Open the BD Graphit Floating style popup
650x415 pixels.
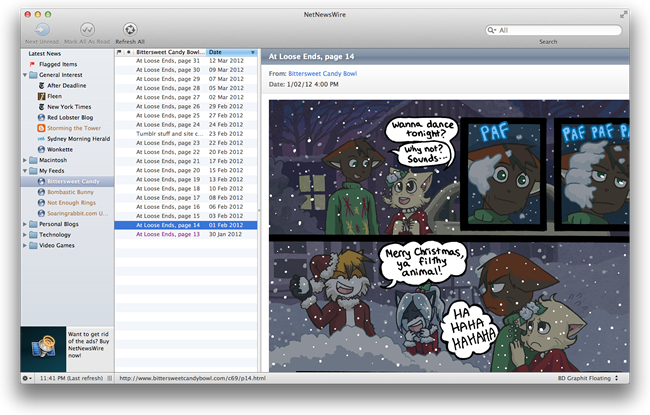coord(588,378)
